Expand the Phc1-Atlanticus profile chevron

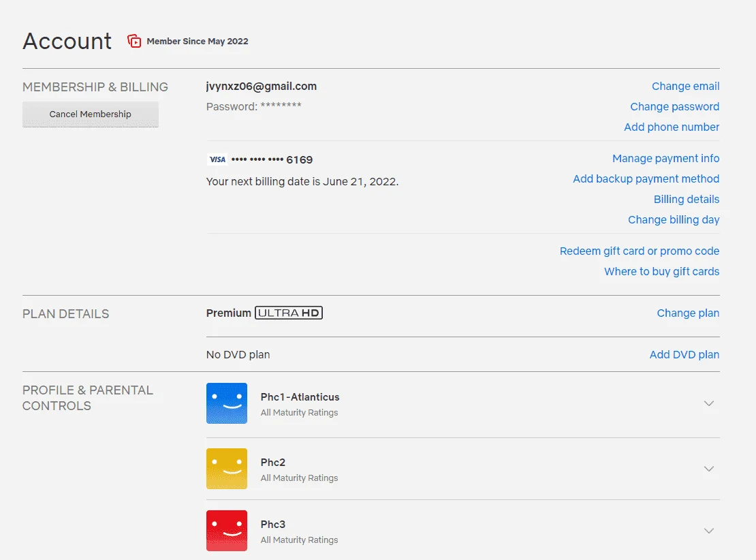(x=708, y=403)
